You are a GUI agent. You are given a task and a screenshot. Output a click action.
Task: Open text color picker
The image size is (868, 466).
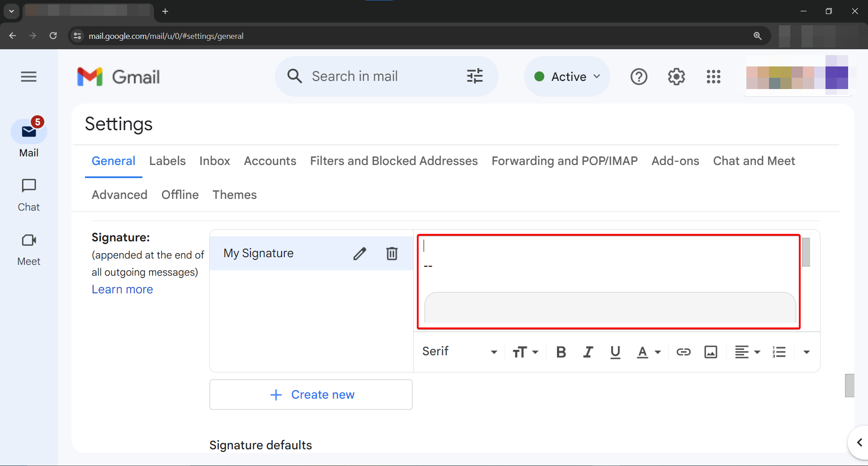(648, 352)
